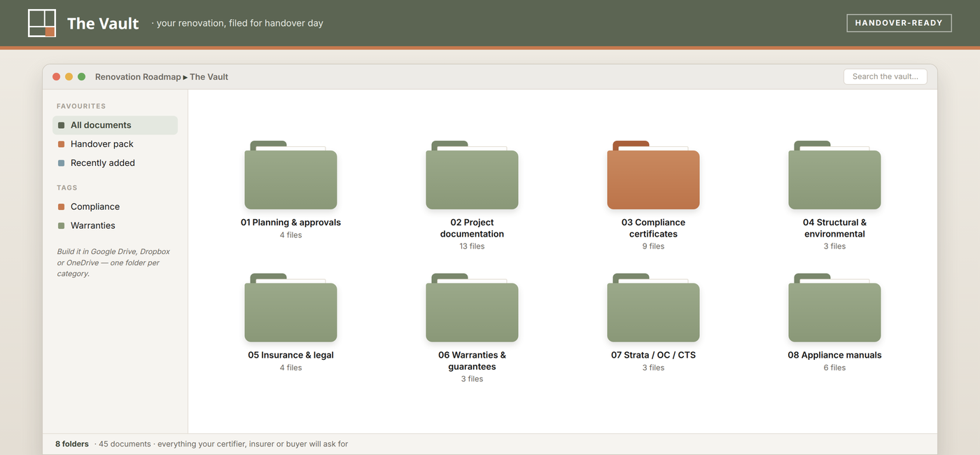Open the 08 Appliance manuals folder icon
The width and height of the screenshot is (980, 455).
(x=834, y=308)
